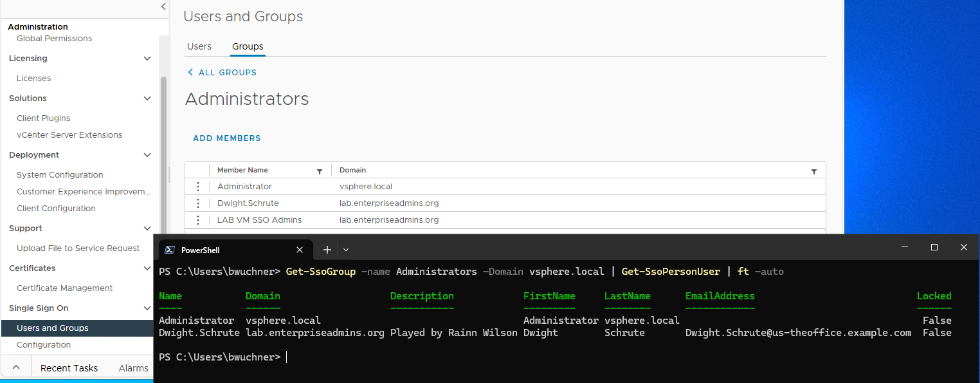Image resolution: width=980 pixels, height=383 pixels.
Task: Click the ADD MEMBERS button
Action: click(227, 138)
